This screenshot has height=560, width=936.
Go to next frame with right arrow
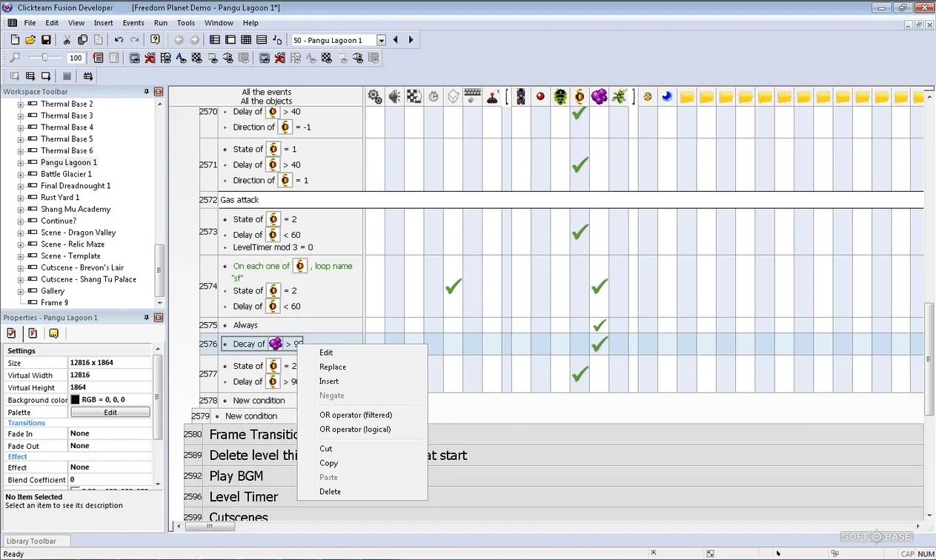coord(411,40)
